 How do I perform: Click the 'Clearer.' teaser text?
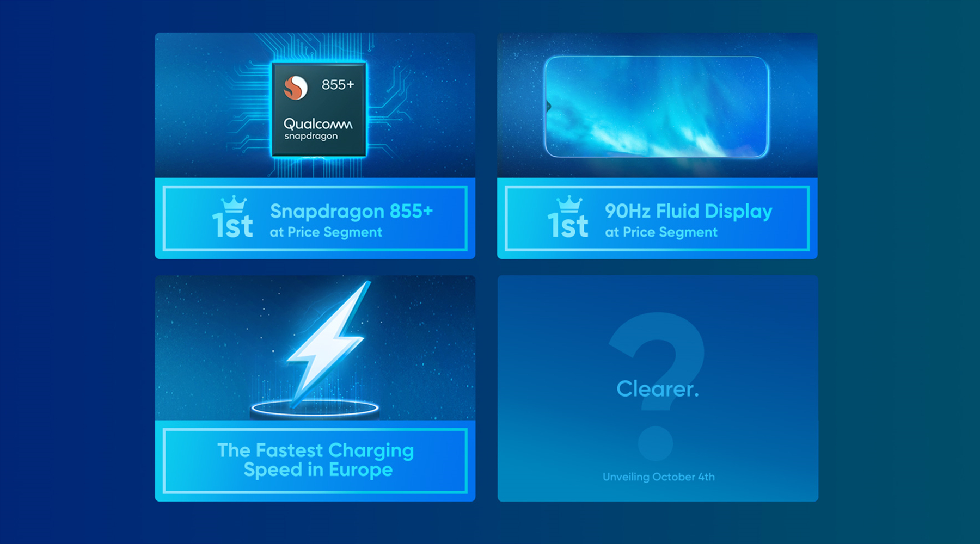click(657, 389)
